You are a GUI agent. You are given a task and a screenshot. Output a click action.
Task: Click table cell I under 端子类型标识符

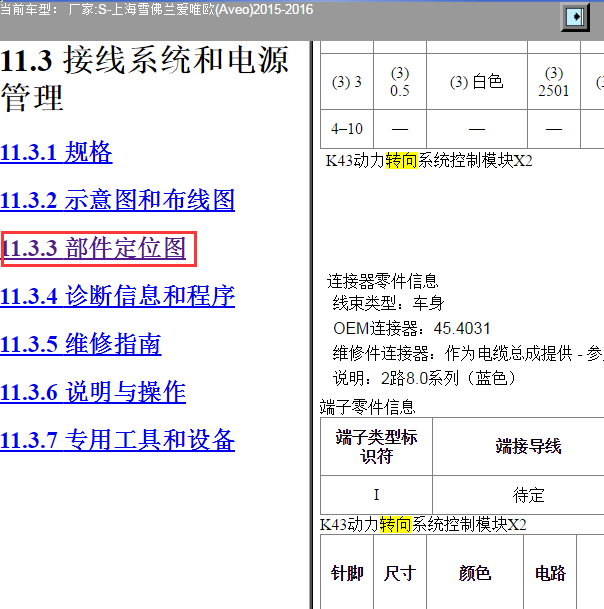click(x=376, y=495)
